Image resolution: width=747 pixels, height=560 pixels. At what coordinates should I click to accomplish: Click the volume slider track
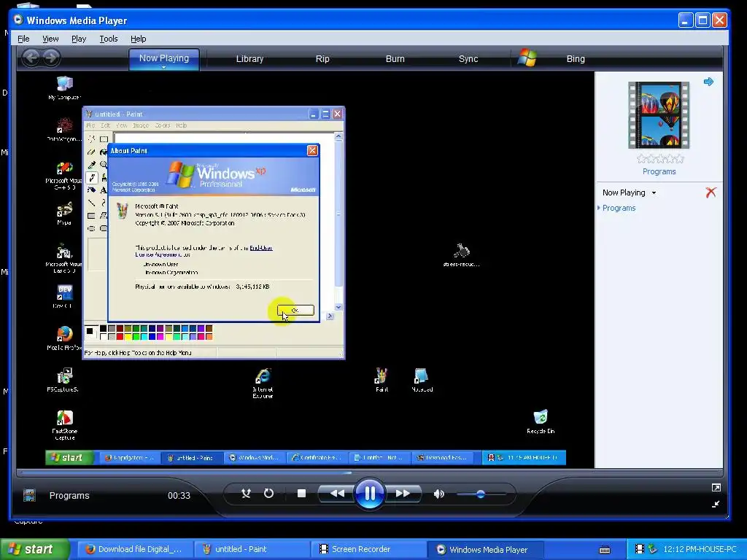(481, 494)
